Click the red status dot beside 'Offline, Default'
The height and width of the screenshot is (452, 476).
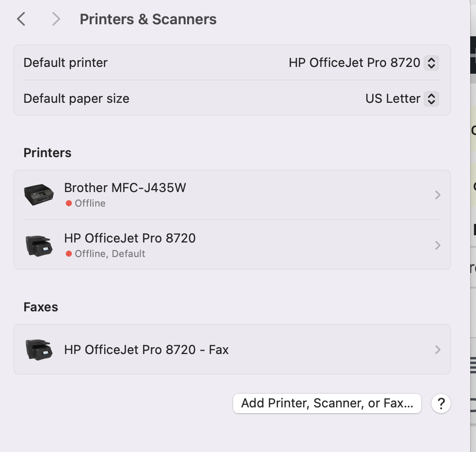pyautogui.click(x=69, y=254)
